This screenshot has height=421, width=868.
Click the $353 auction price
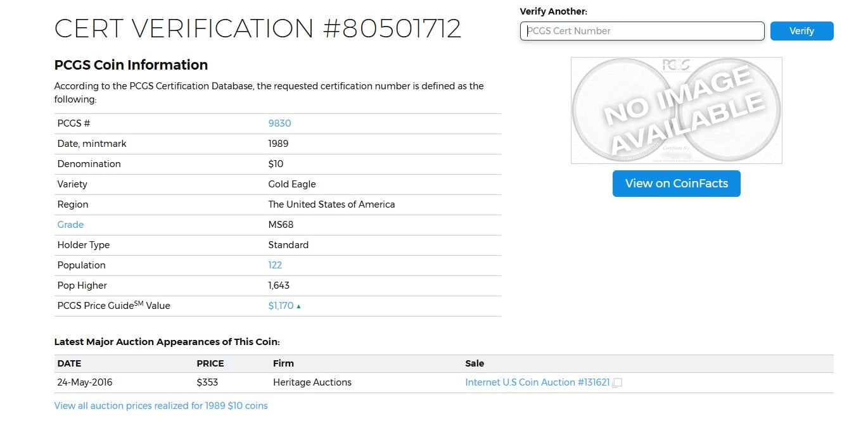pyautogui.click(x=207, y=382)
